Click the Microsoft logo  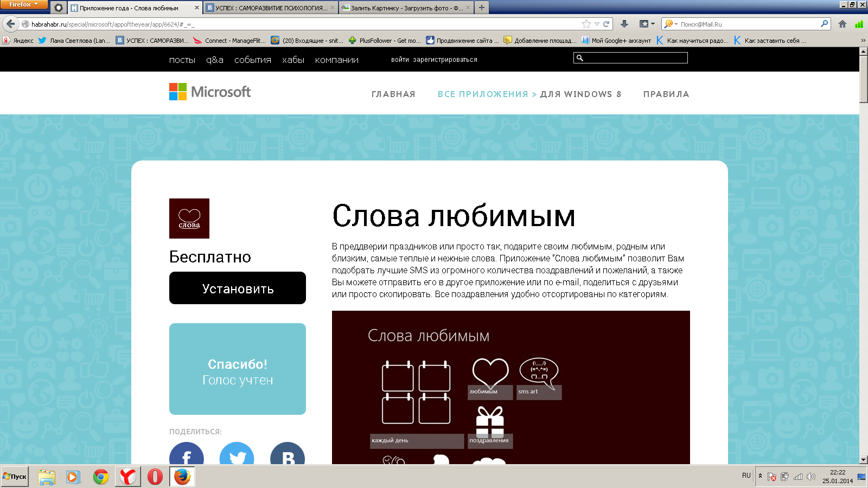[210, 92]
